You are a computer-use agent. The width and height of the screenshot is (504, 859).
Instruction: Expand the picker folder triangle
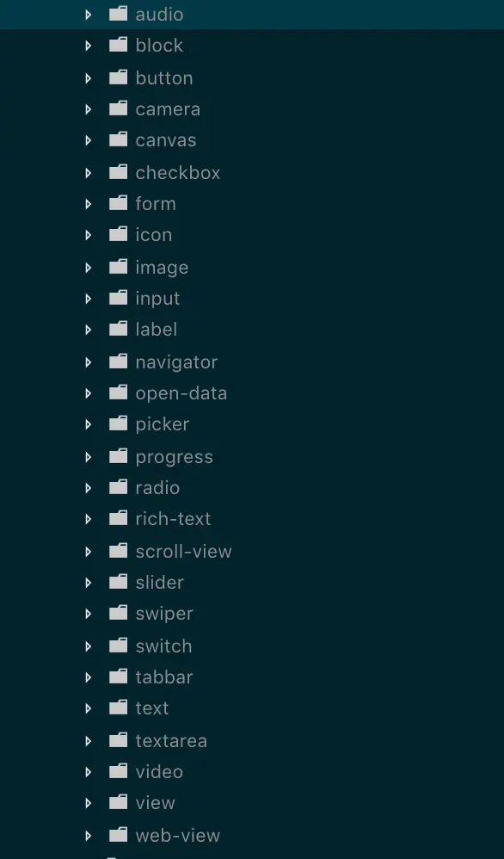[x=88, y=424]
